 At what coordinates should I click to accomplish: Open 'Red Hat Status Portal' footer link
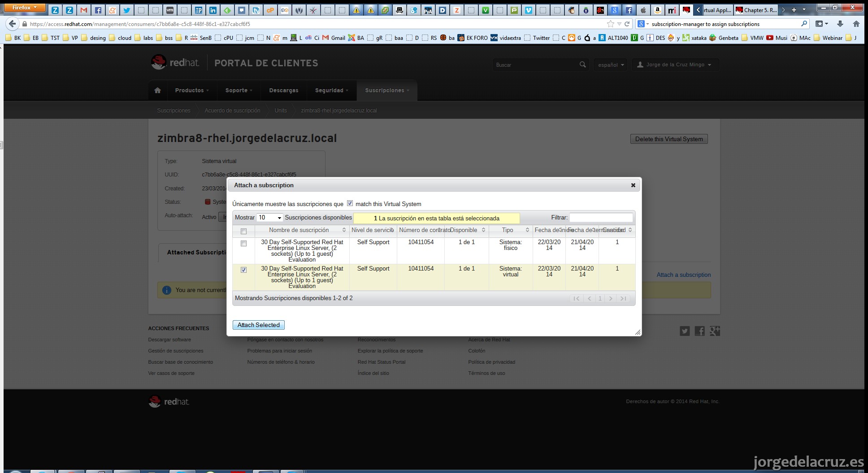(x=382, y=362)
